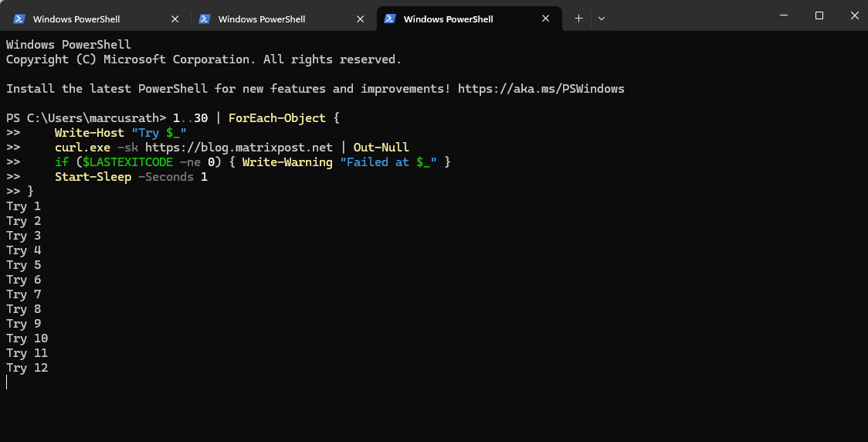Open a new tab with plus button
868x442 pixels.
(x=578, y=19)
